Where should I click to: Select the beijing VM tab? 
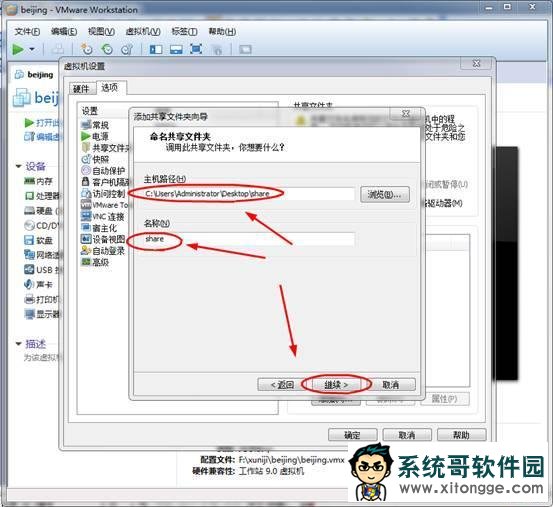point(34,74)
